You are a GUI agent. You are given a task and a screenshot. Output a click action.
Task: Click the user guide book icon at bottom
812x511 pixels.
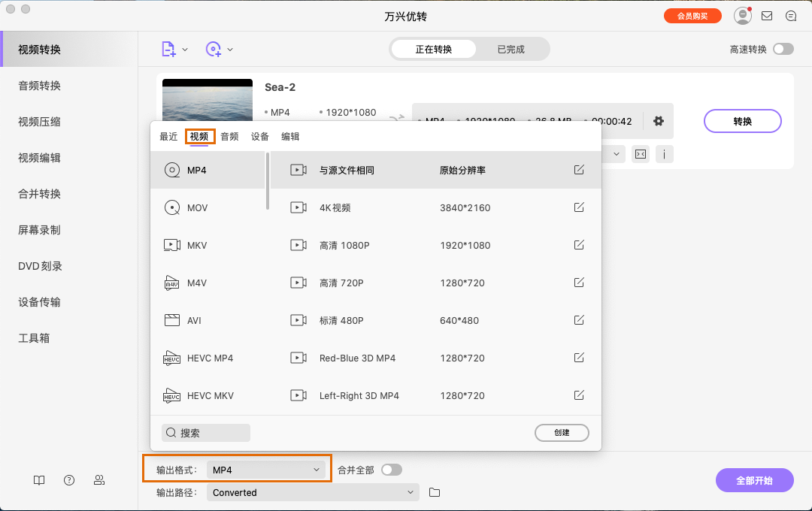(x=38, y=480)
